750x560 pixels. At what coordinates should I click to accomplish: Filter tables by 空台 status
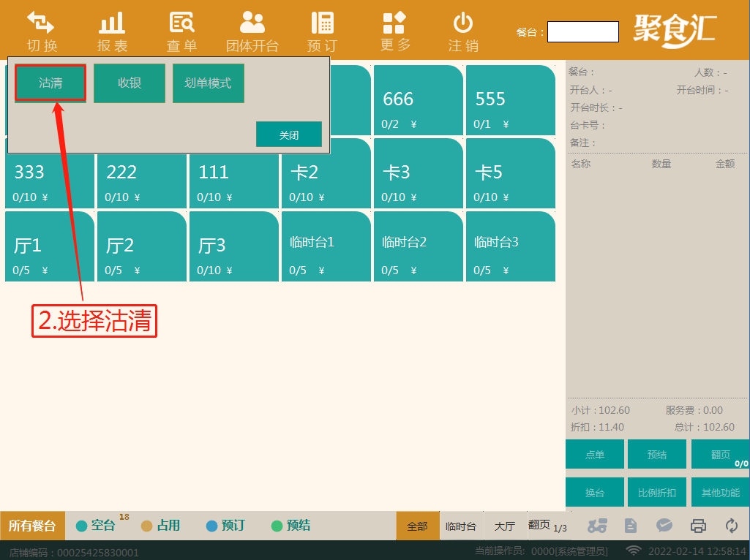tap(96, 526)
